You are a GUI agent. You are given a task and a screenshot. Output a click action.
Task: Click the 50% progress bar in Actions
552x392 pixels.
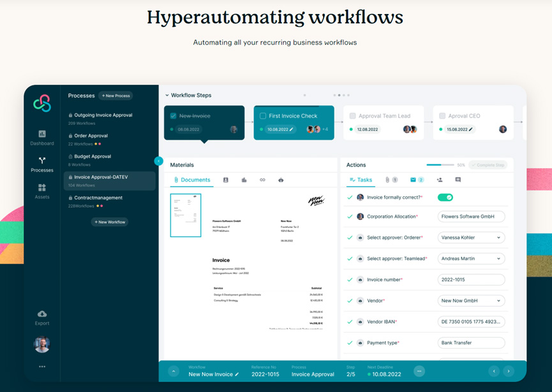[x=439, y=165]
